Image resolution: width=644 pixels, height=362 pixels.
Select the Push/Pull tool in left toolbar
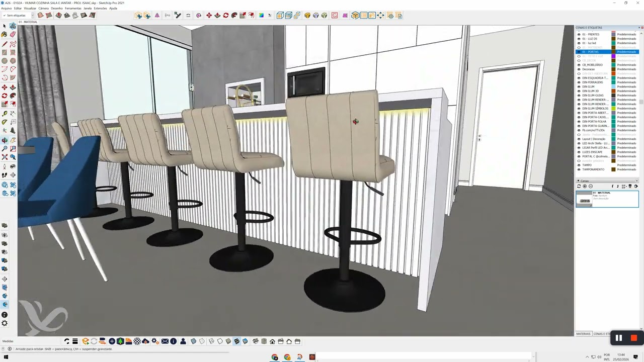[x=13, y=87]
